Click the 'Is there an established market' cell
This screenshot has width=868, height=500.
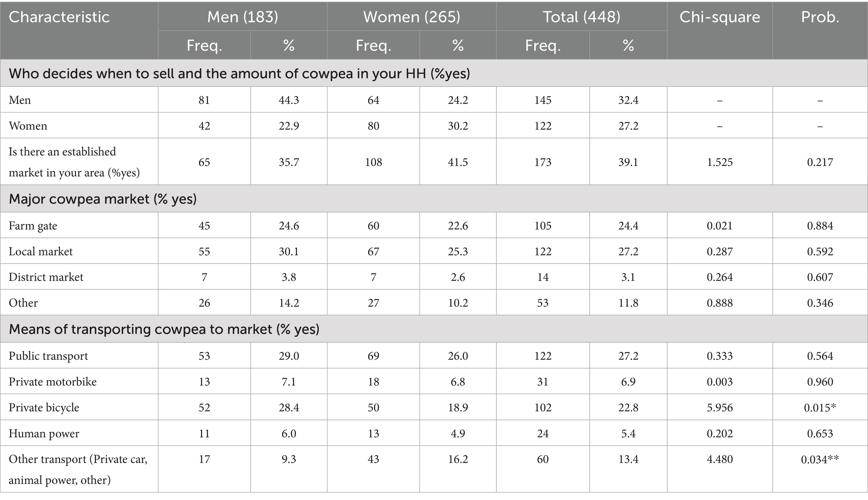click(79, 162)
